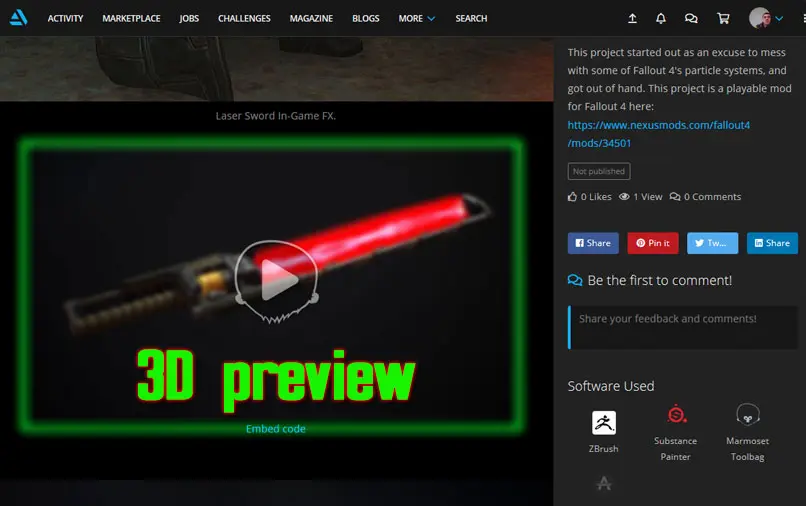Select the ZBrush software icon
This screenshot has height=506, width=806.
coord(603,423)
